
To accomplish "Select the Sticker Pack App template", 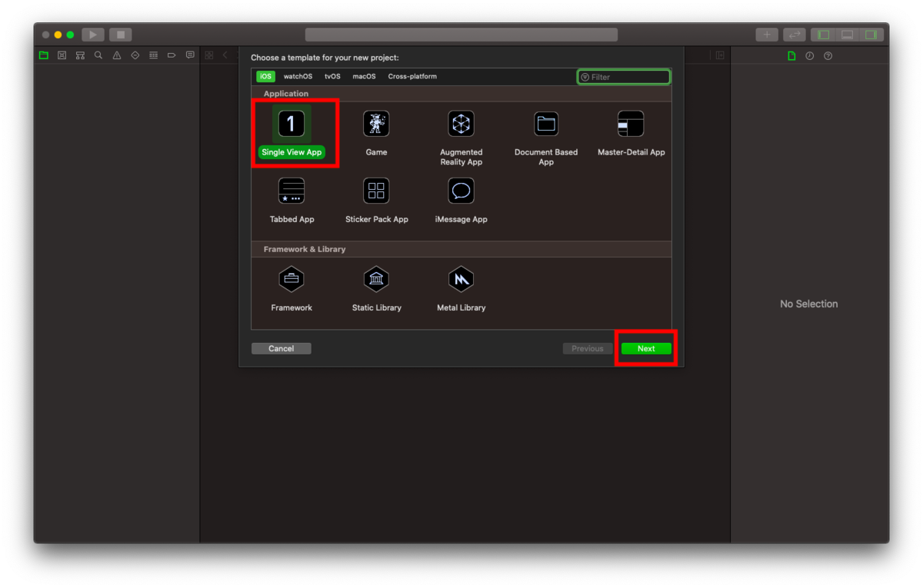I will 376,200.
